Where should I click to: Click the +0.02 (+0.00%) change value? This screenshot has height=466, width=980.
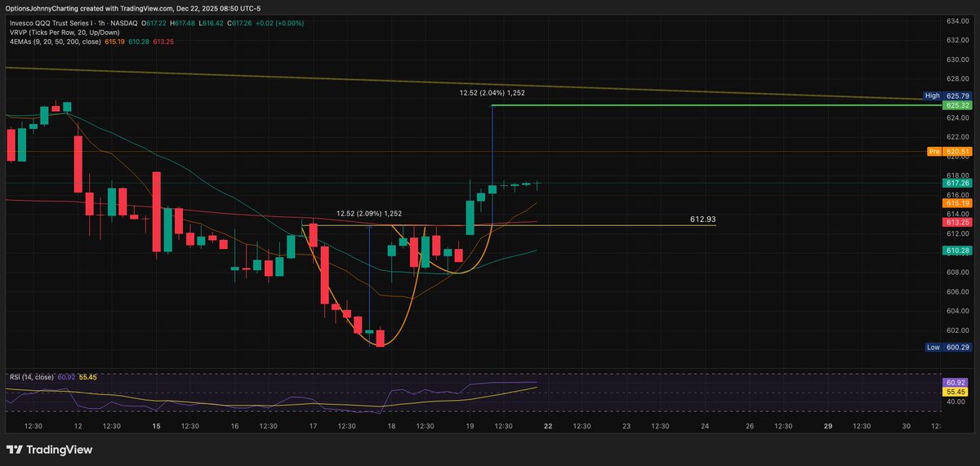click(x=278, y=23)
